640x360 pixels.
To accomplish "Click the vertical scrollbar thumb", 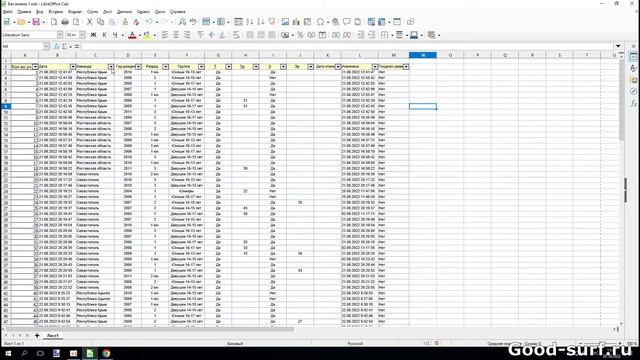I will pyautogui.click(x=621, y=100).
